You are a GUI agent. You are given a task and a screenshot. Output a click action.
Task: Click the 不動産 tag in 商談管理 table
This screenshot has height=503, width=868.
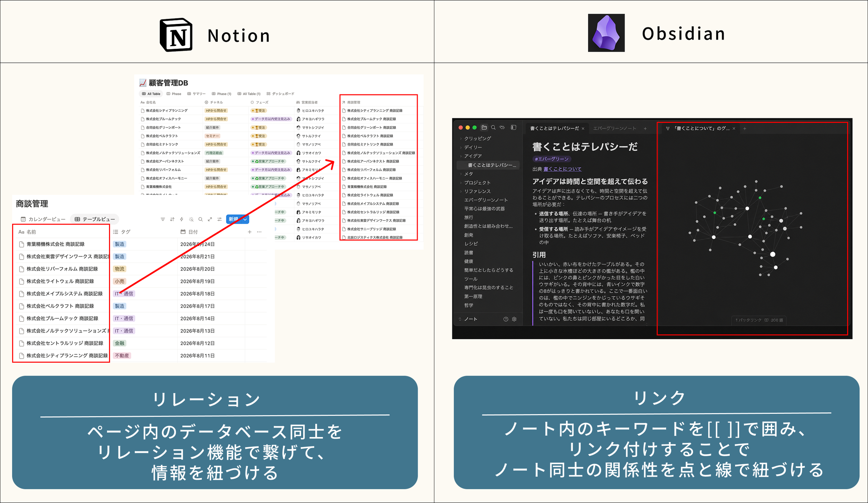tap(122, 356)
